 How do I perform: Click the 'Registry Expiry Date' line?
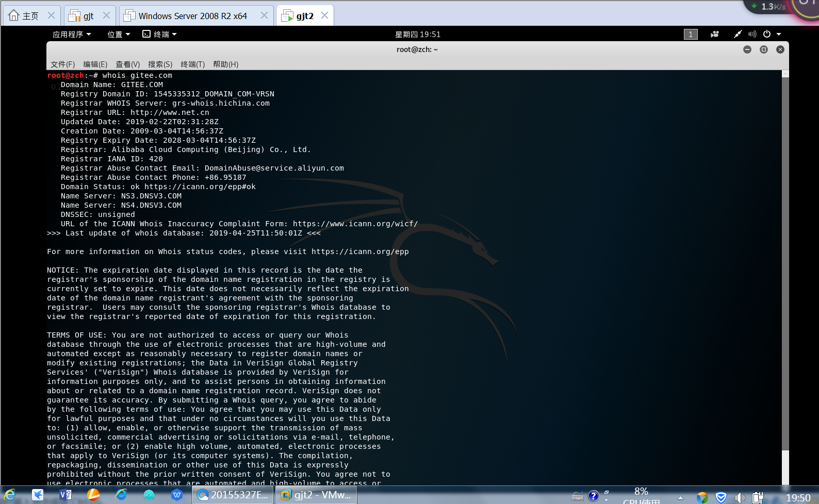pyautogui.click(x=158, y=140)
